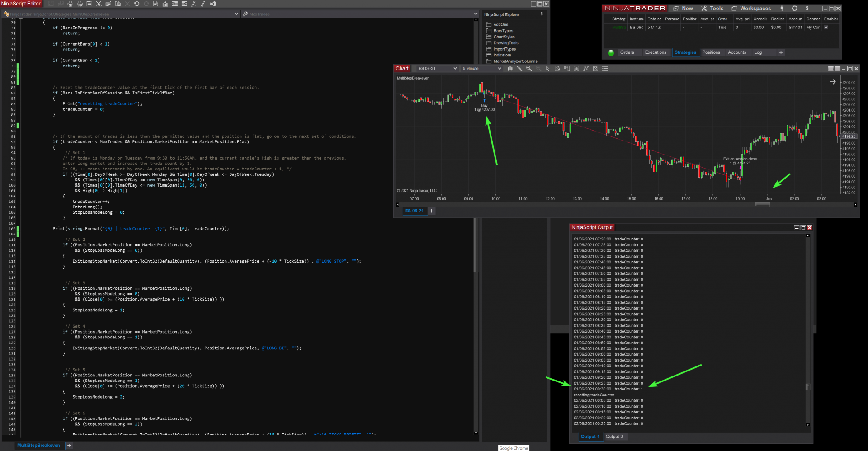
Task: Select the Sim101 account cell
Action: click(x=795, y=28)
